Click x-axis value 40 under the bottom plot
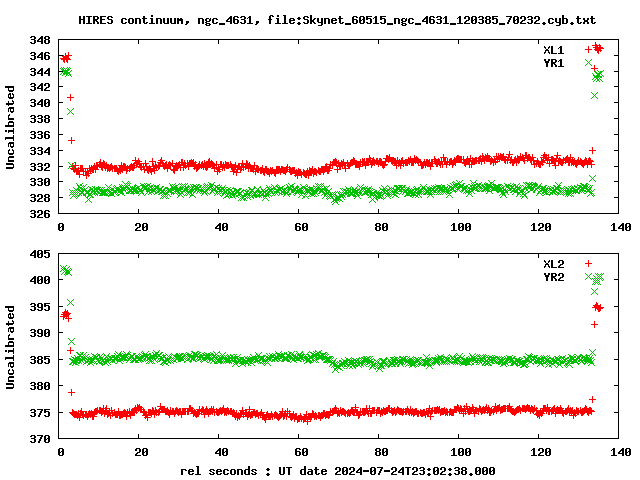The height and width of the screenshot is (480, 640). 221,453
